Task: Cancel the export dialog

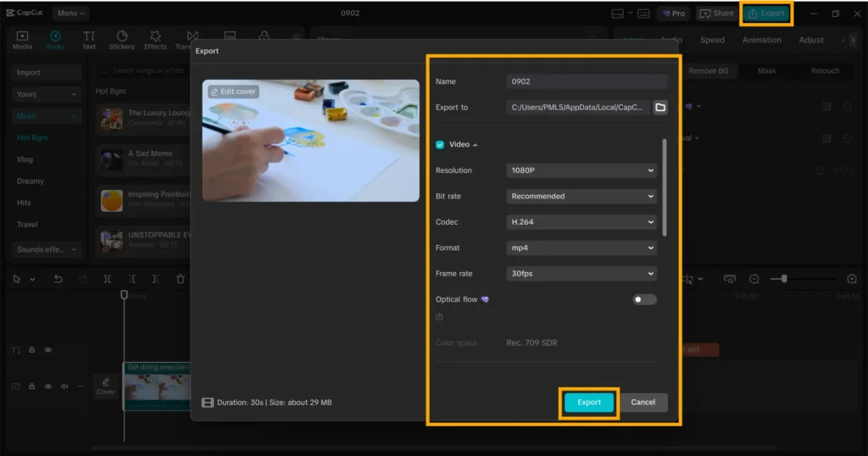Action: (643, 403)
